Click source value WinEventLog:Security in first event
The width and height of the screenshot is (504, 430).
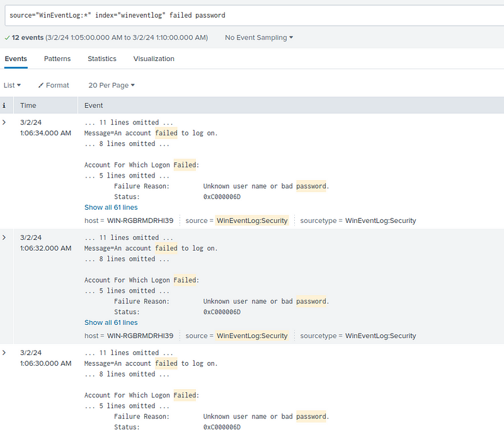pyautogui.click(x=252, y=220)
